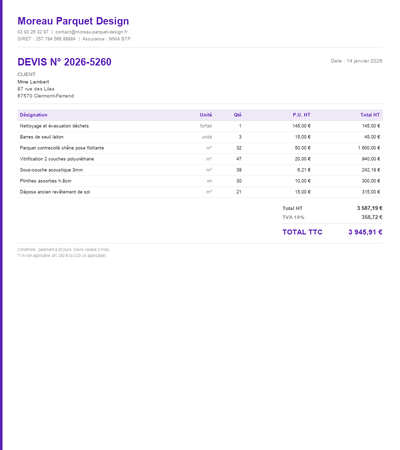Screen dimensions: 400x450
Task: Click the date 14 janvier 2026
Action: click(x=364, y=61)
